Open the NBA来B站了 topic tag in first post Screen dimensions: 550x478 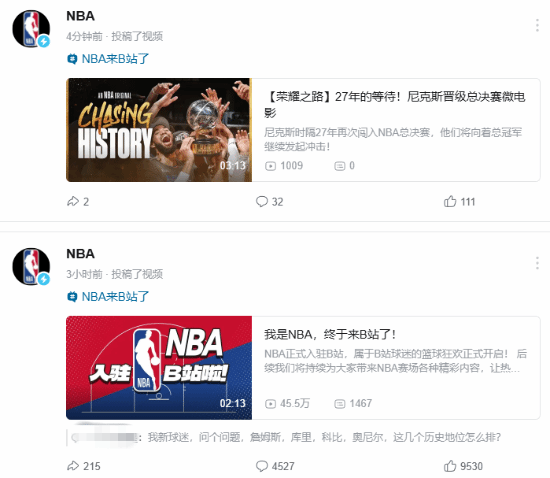[x=108, y=59]
